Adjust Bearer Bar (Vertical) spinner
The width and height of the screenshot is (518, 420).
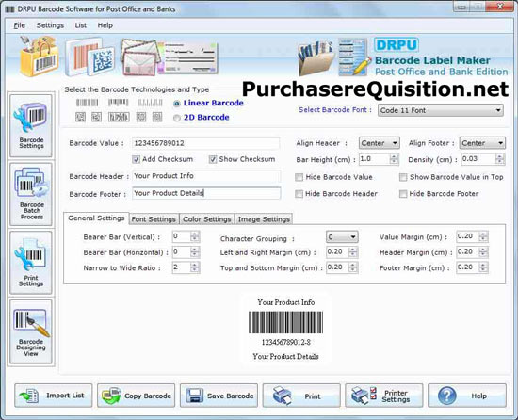(x=195, y=236)
